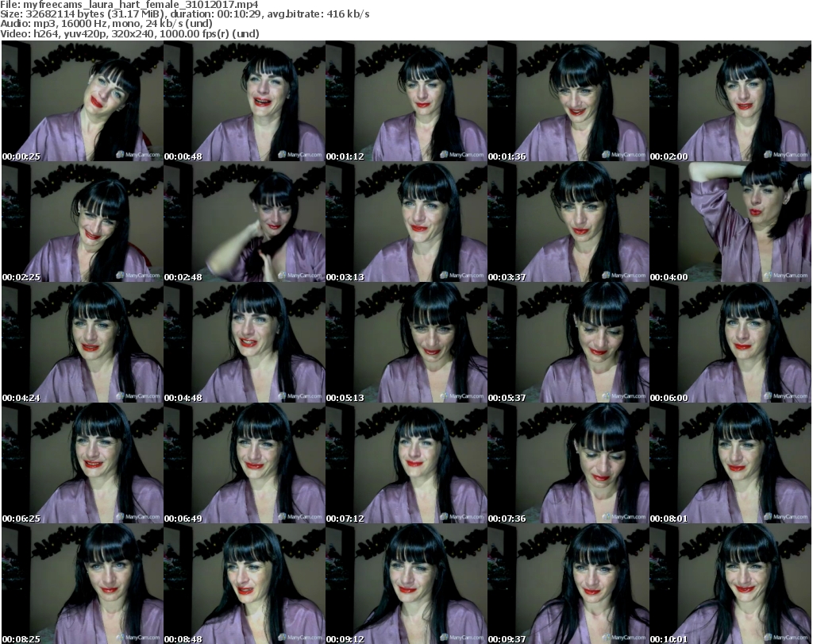Pick the frame labeled 00:07:12
The image size is (813, 644).
[406, 464]
